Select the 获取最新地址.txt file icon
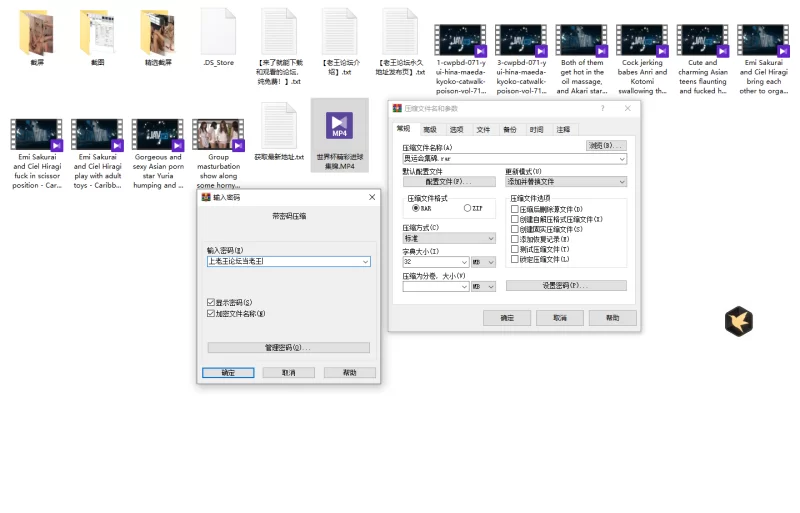Screen dimensions: 800x513 (x=279, y=126)
